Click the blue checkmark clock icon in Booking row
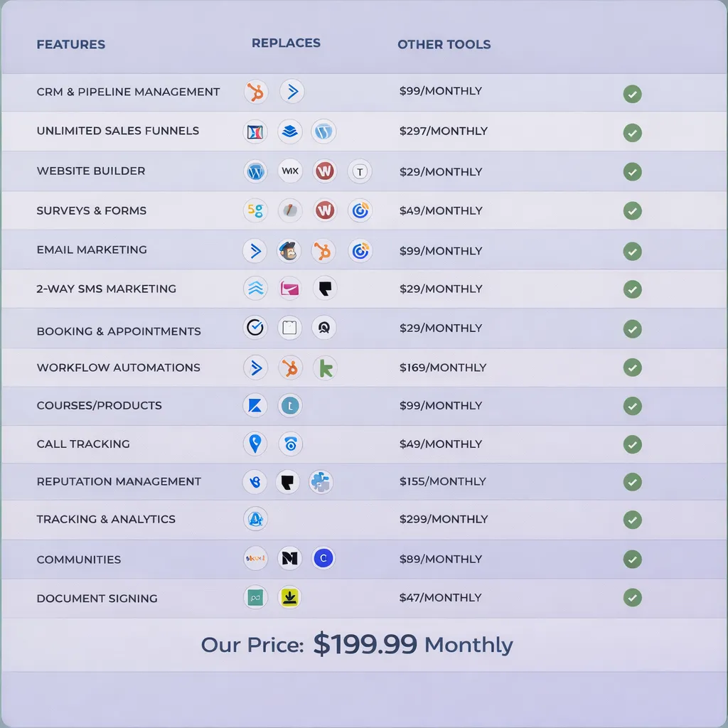The image size is (728, 728). [255, 327]
